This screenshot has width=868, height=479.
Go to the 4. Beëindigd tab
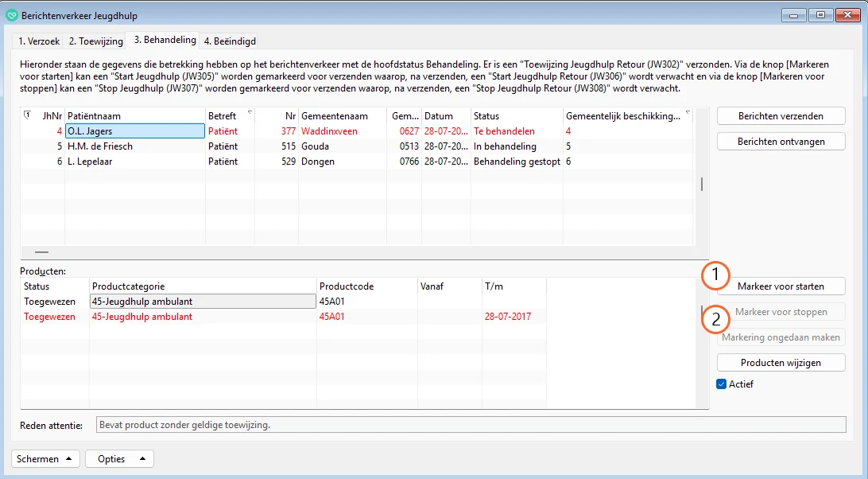click(230, 41)
